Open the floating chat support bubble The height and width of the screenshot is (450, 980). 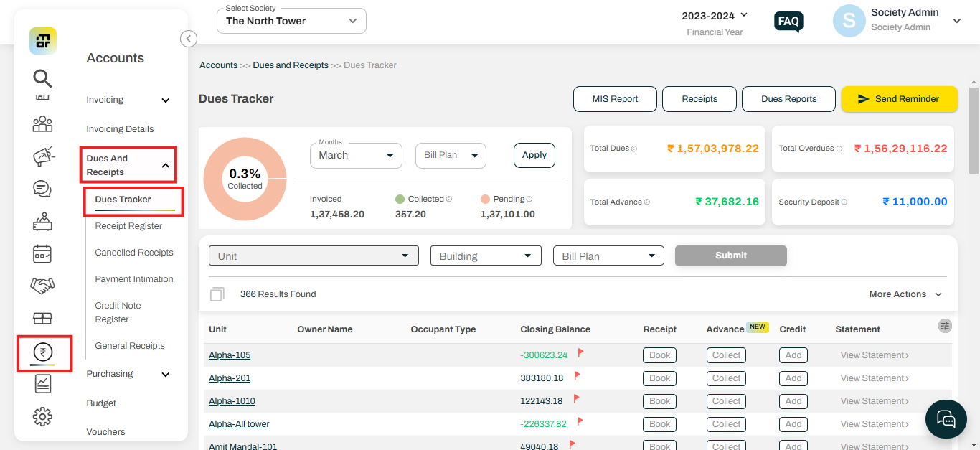[946, 418]
